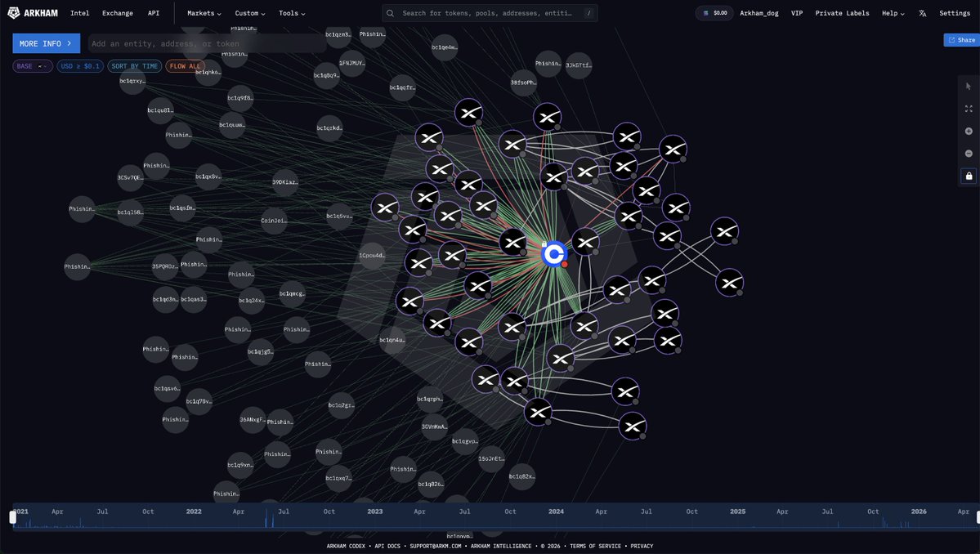Click the left timeline range handle
The width and height of the screenshot is (980, 554).
pyautogui.click(x=12, y=517)
